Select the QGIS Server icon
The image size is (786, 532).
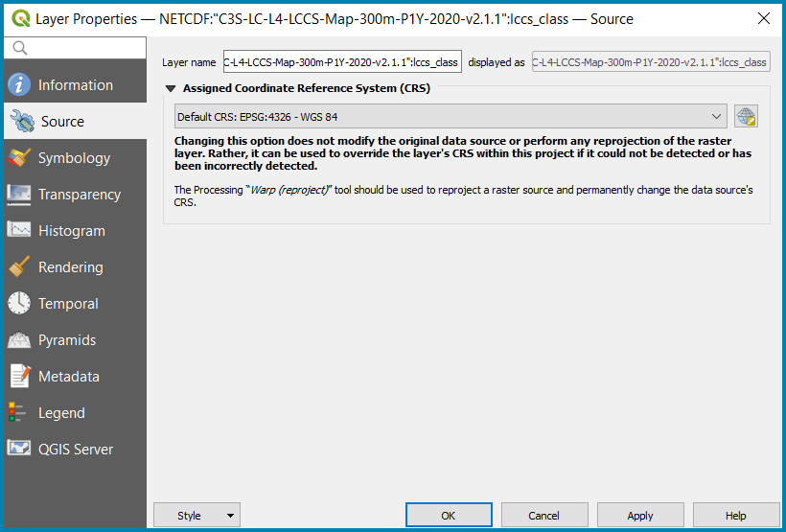point(19,450)
